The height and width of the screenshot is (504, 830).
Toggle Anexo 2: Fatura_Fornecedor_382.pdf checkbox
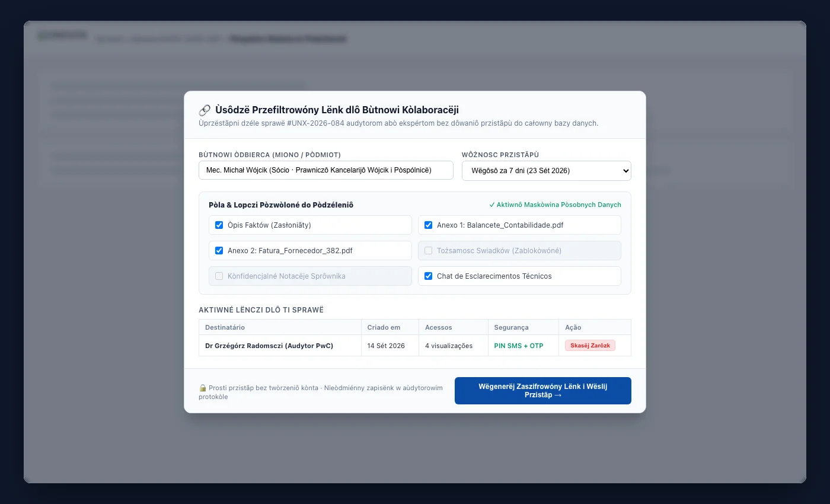click(x=219, y=250)
